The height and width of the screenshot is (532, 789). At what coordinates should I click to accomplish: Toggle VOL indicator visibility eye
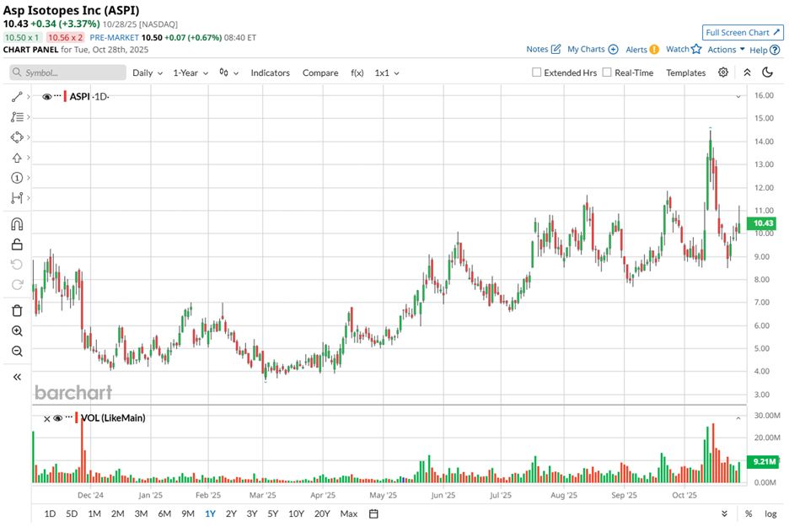click(x=58, y=418)
